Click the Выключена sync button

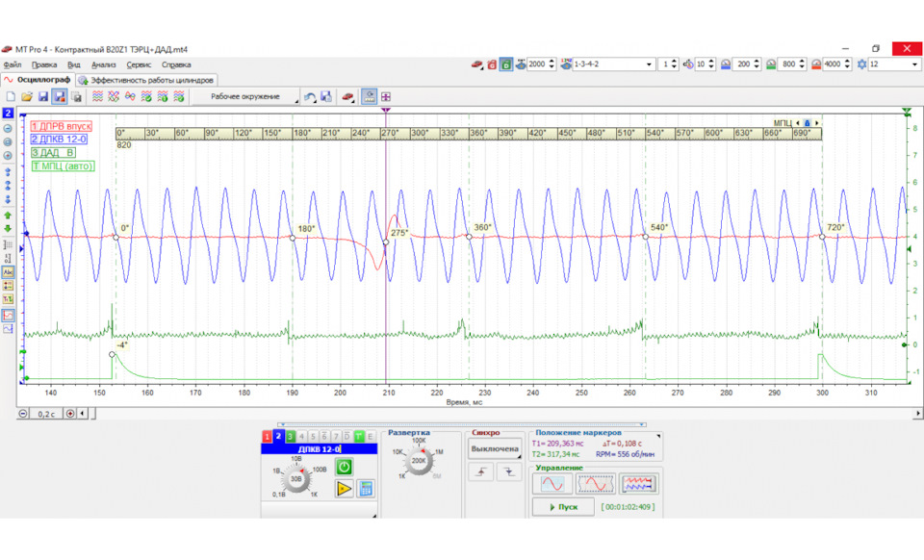tap(495, 448)
